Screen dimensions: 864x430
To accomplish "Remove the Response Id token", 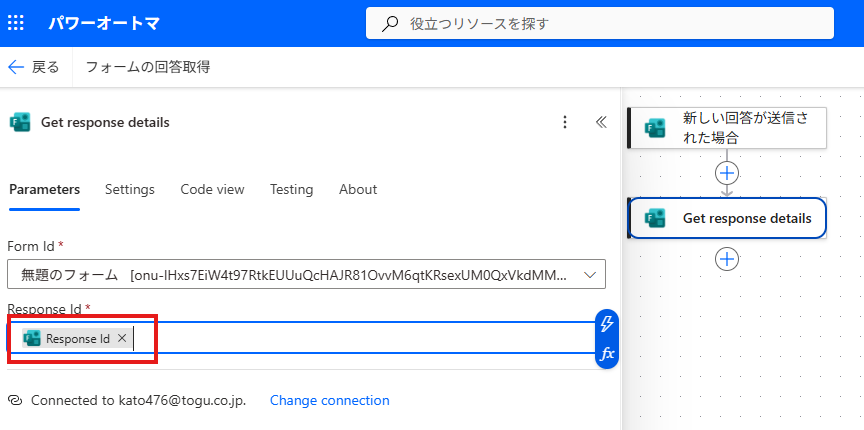I will click(122, 338).
